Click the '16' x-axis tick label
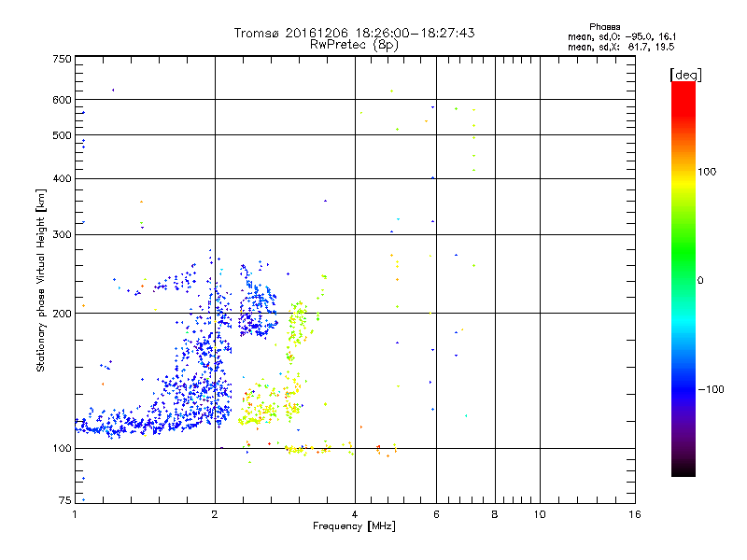 click(x=635, y=514)
